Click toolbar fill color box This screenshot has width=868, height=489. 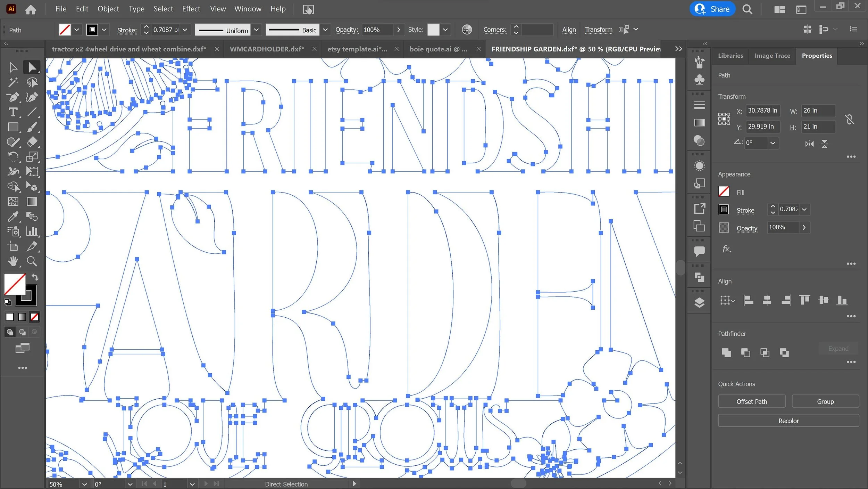(x=15, y=284)
